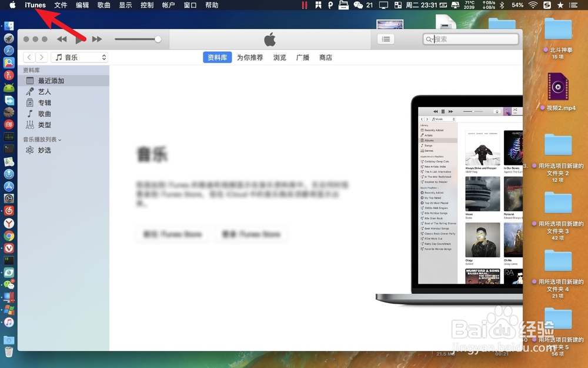Go back with the left chevron

(x=29, y=57)
